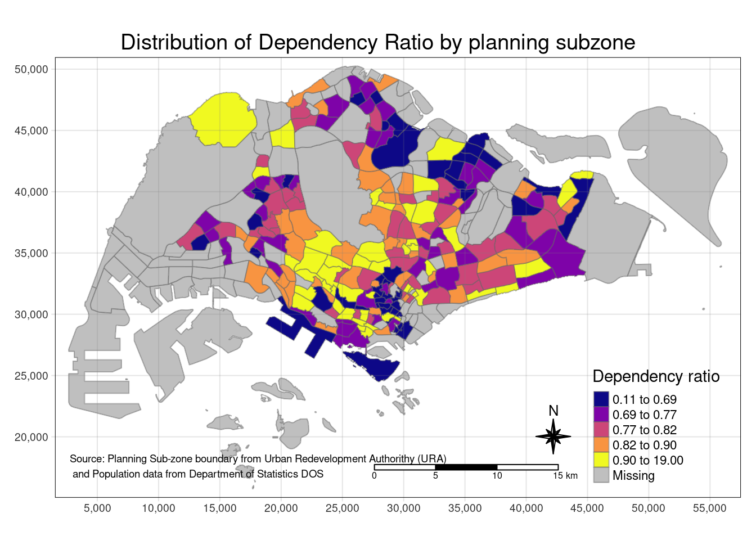Click the gray Missing legend swatch
This screenshot has height=540, width=756.
click(x=601, y=475)
